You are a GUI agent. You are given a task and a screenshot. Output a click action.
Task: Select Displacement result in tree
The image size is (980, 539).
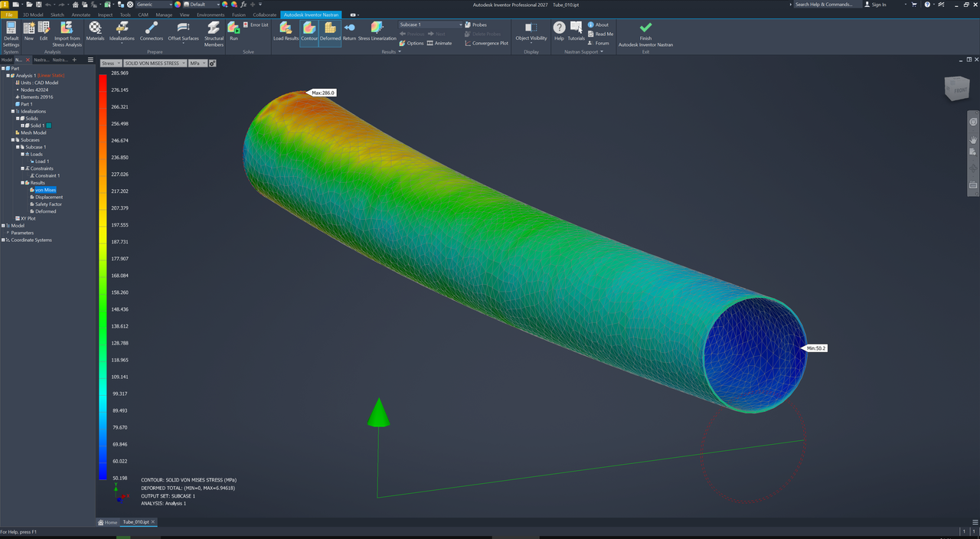pos(49,197)
